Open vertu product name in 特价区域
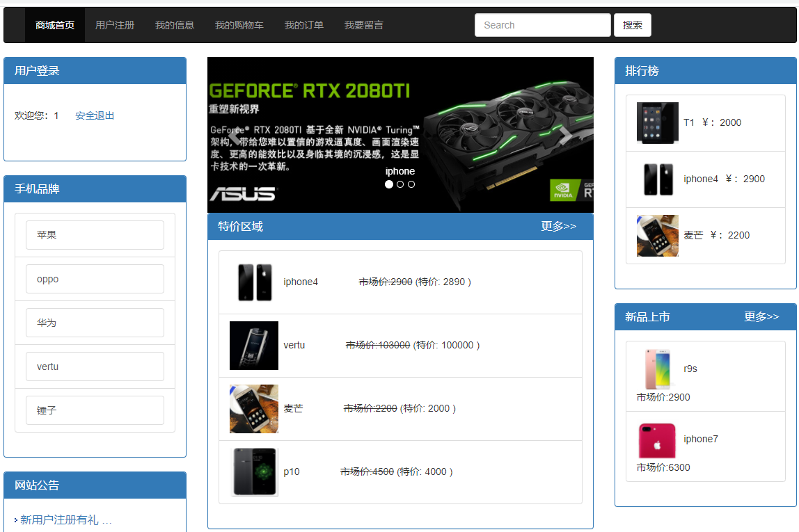799x532 pixels. (x=294, y=345)
